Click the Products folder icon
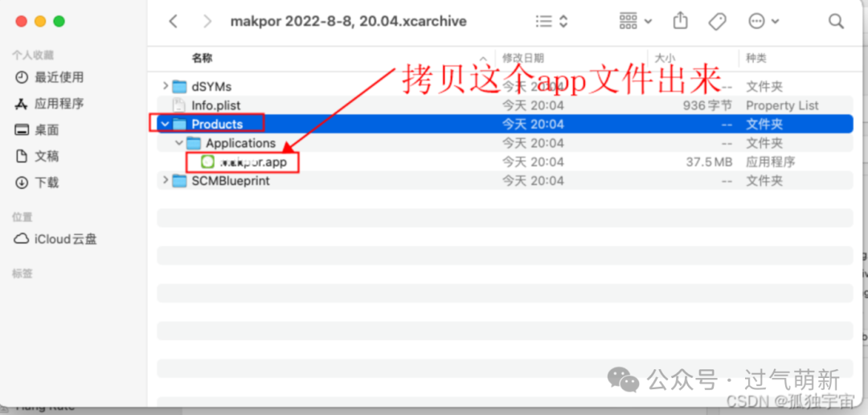Screen dimensions: 868x415 click(x=179, y=124)
